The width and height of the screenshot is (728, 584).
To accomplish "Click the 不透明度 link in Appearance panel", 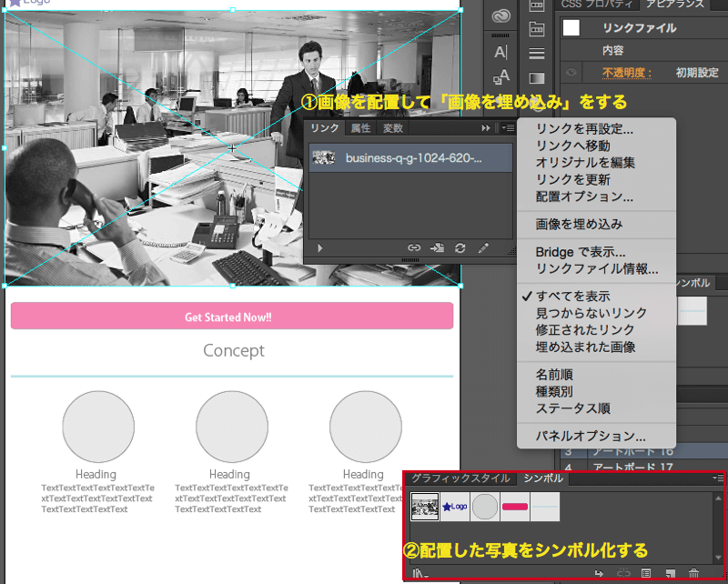I will pos(627,73).
